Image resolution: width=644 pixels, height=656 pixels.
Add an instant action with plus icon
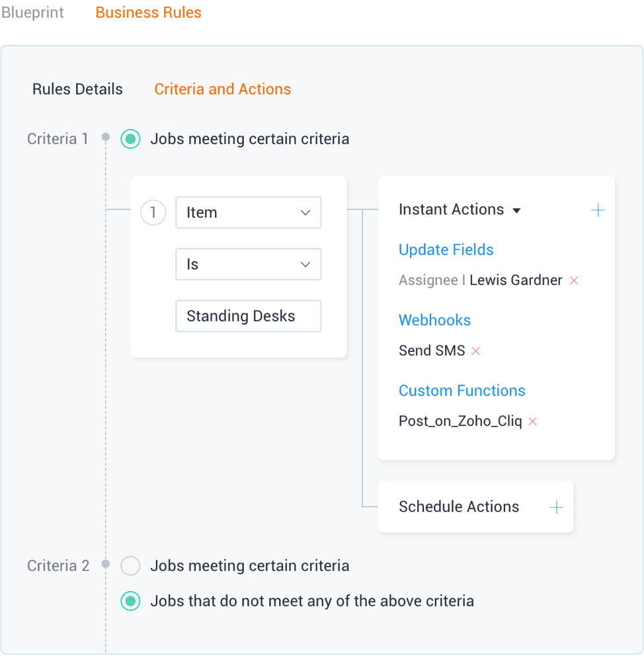click(598, 210)
